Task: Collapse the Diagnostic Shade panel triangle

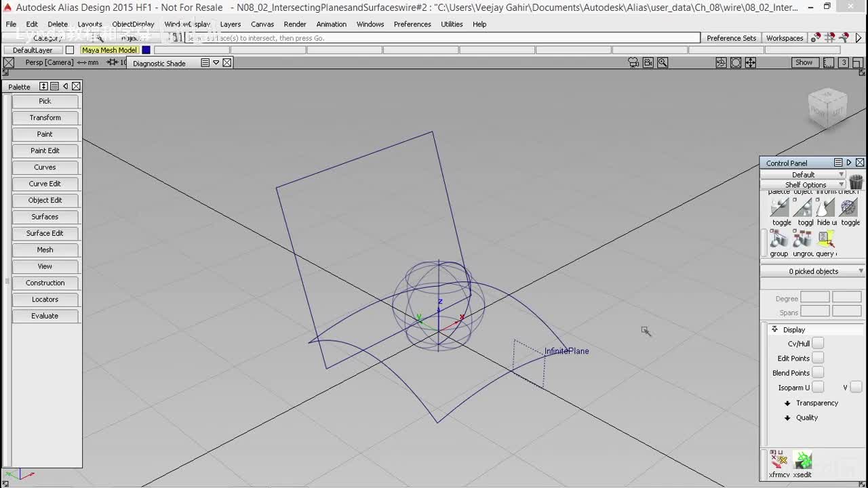Action: click(216, 62)
